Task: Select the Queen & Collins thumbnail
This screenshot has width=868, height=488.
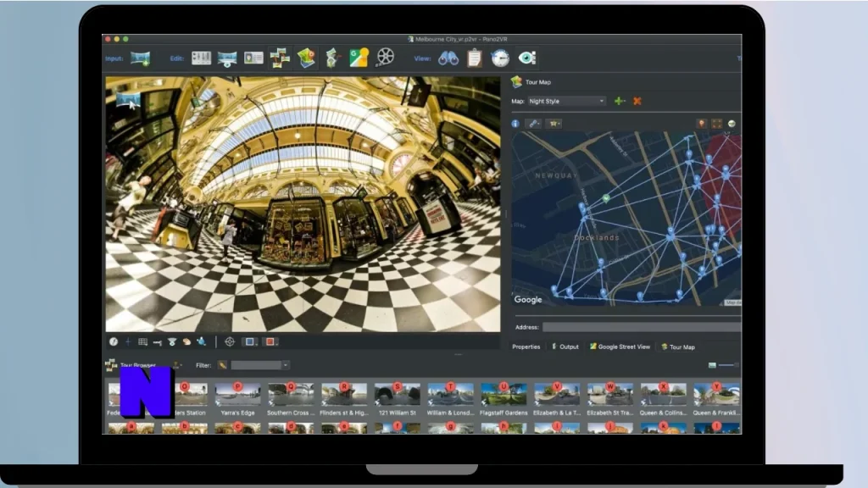Action: [663, 398]
